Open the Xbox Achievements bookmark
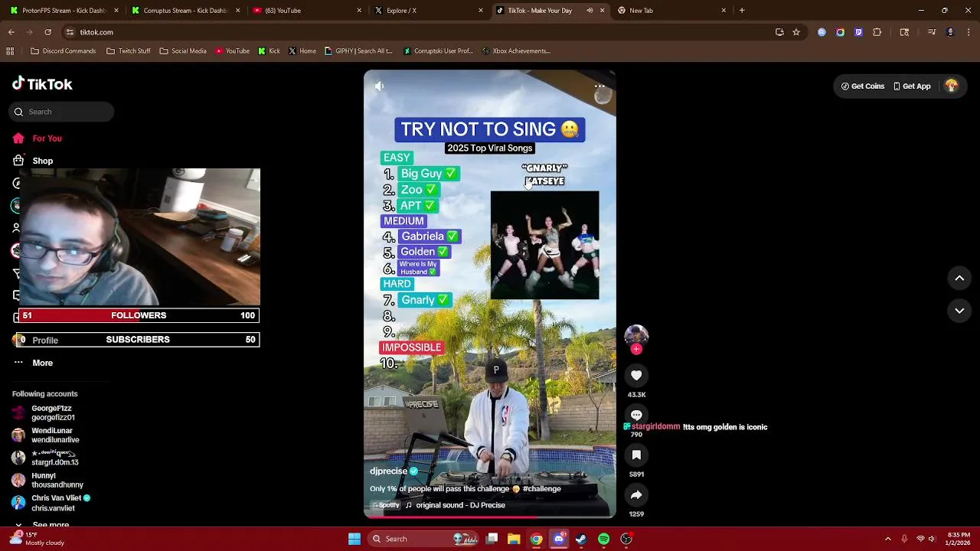The height and width of the screenshot is (551, 980). click(517, 51)
